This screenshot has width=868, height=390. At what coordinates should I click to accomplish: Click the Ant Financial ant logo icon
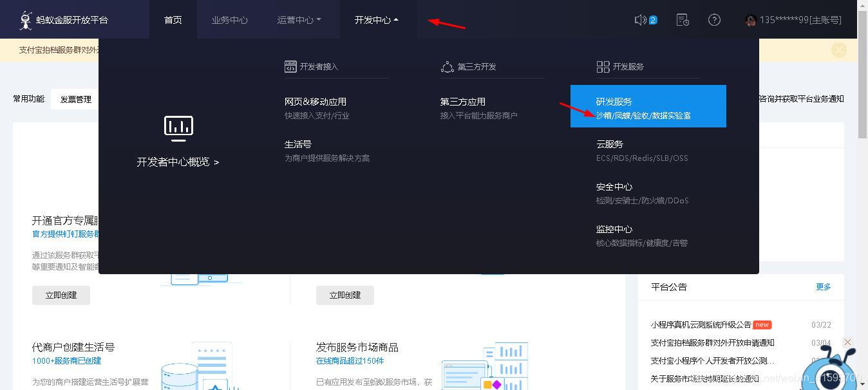(x=26, y=20)
